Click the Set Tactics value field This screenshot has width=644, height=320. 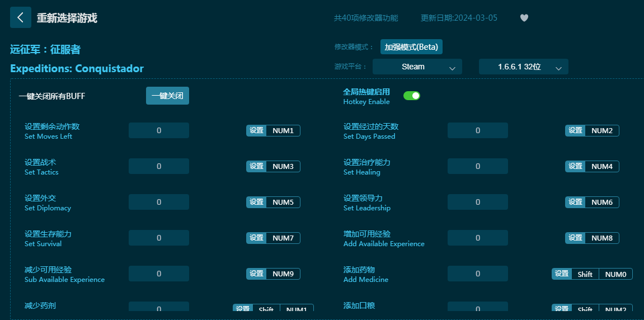[x=159, y=166]
